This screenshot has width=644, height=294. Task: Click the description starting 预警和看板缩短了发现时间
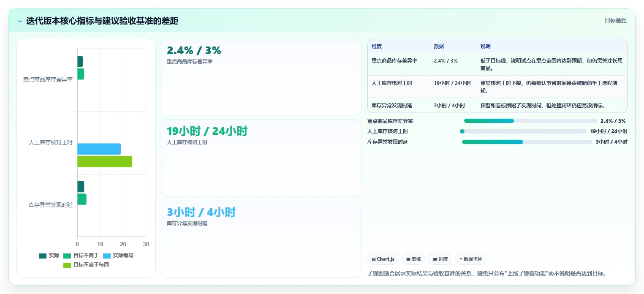tap(543, 106)
